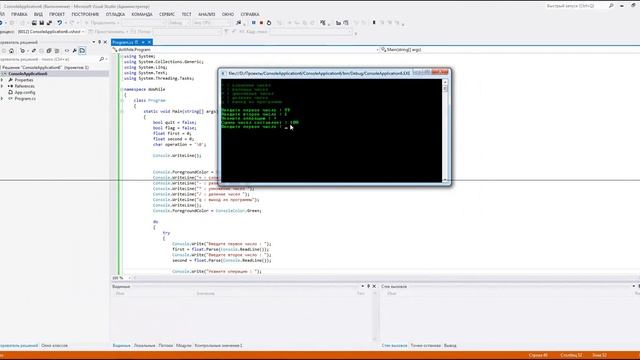Switch to the Стек вызовов (Call Stack) tab
Screen dimensions: 640x360
[x=394, y=345]
